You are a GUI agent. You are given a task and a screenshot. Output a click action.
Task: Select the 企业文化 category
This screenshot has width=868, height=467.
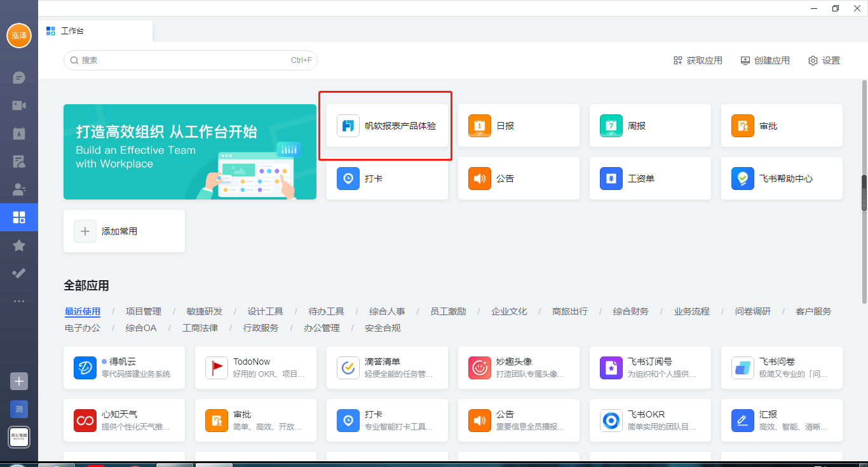(509, 311)
